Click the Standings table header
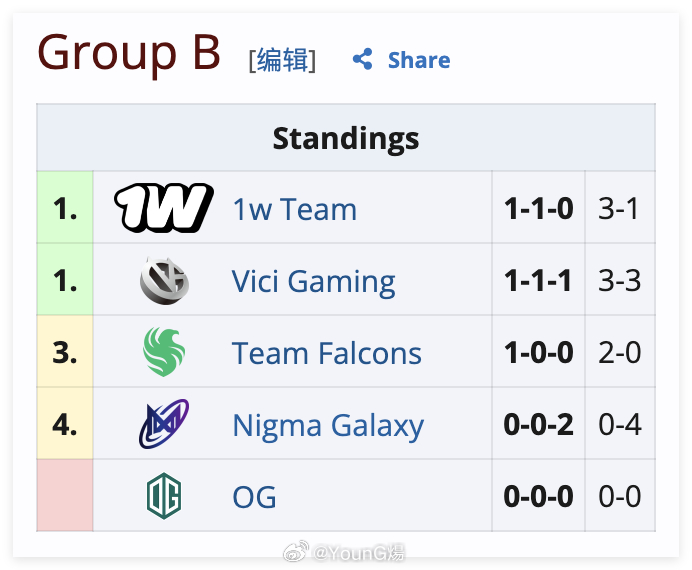The height and width of the screenshot is (570, 692). [346, 138]
